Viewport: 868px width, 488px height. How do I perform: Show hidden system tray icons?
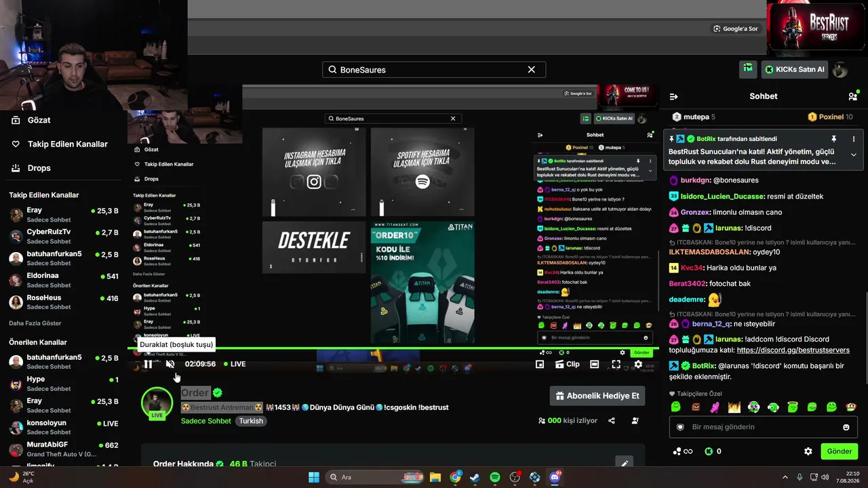[785, 477]
